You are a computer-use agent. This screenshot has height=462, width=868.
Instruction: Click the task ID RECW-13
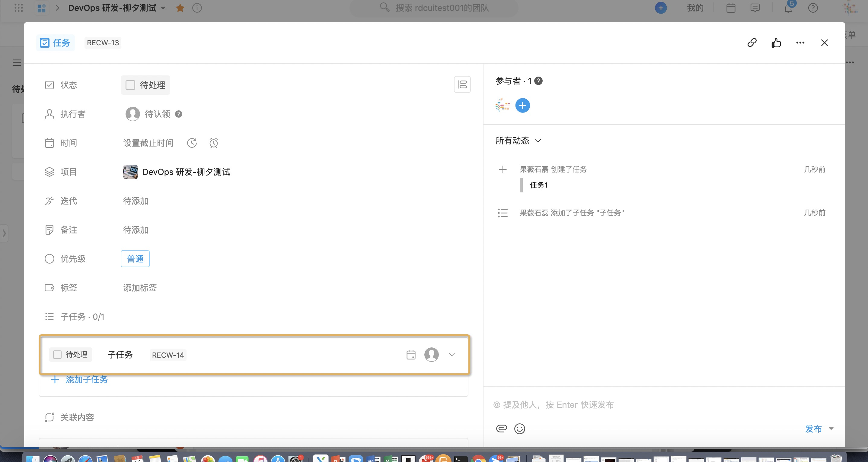pos(103,43)
